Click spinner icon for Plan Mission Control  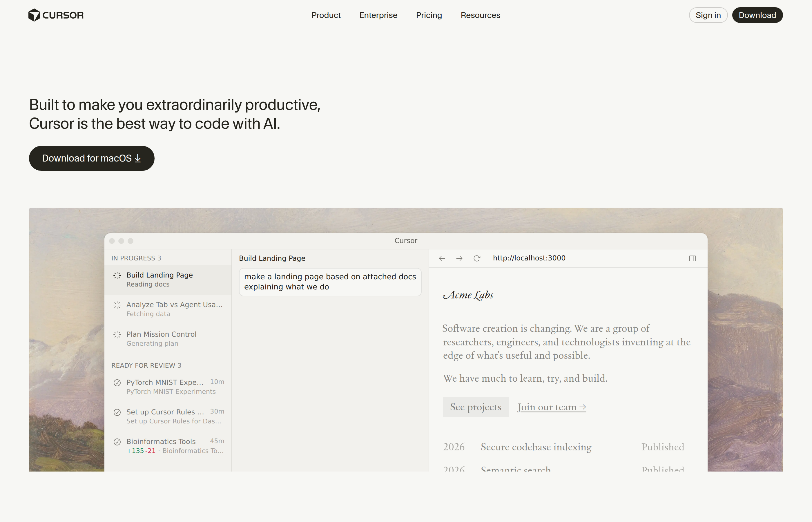[117, 335]
